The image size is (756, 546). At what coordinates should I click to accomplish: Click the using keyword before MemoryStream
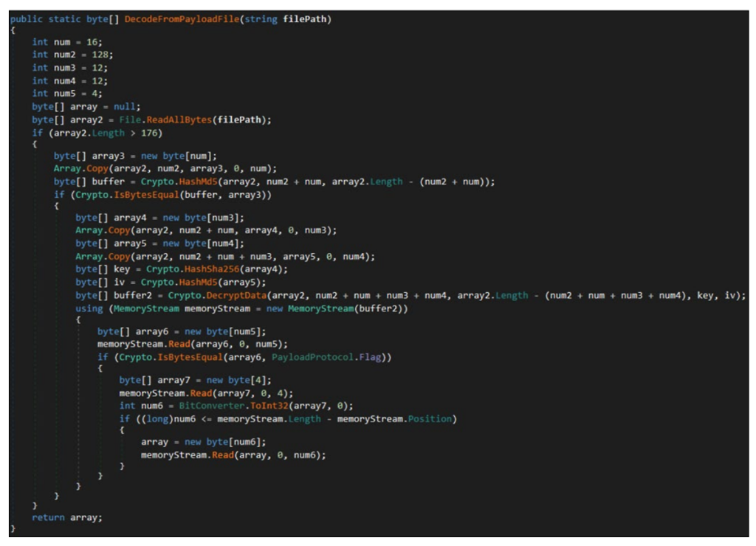(x=89, y=308)
